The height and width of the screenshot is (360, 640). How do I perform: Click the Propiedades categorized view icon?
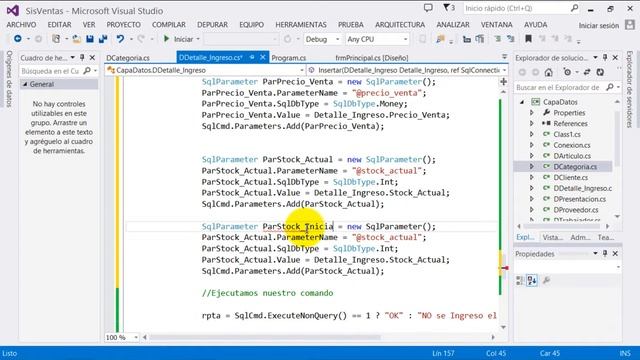pos(520,280)
